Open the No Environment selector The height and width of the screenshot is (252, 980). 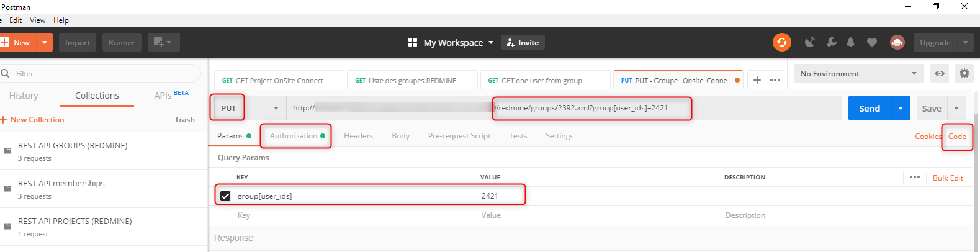click(x=859, y=73)
